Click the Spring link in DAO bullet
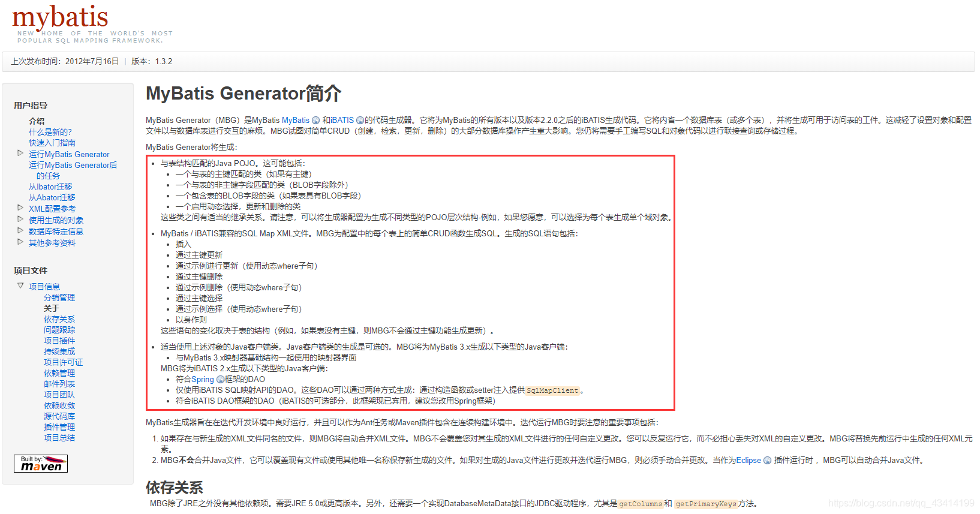 (x=203, y=380)
